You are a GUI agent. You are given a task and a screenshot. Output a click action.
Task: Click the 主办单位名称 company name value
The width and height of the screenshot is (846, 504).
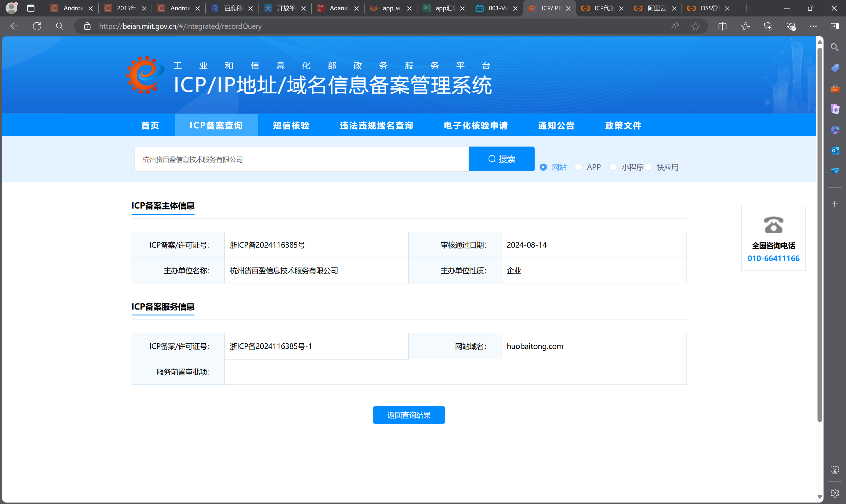[284, 271]
